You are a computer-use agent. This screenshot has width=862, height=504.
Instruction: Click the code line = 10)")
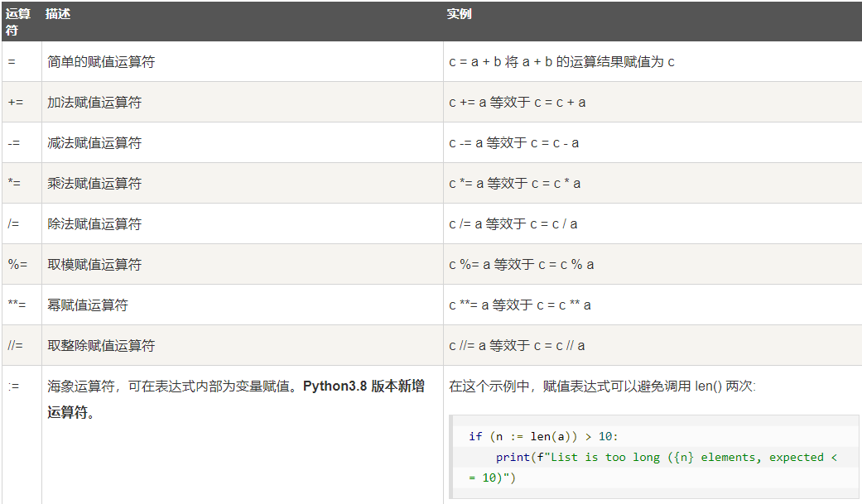[x=492, y=478]
